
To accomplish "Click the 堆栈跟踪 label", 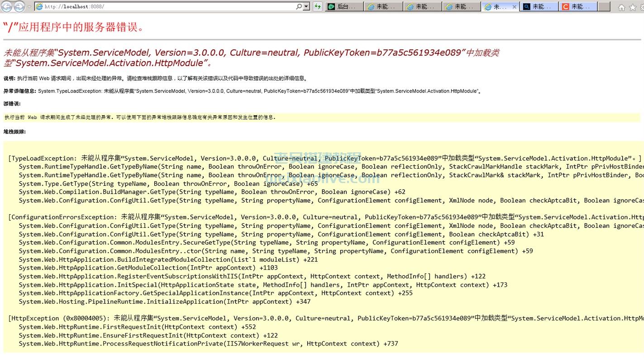I will tap(14, 132).
